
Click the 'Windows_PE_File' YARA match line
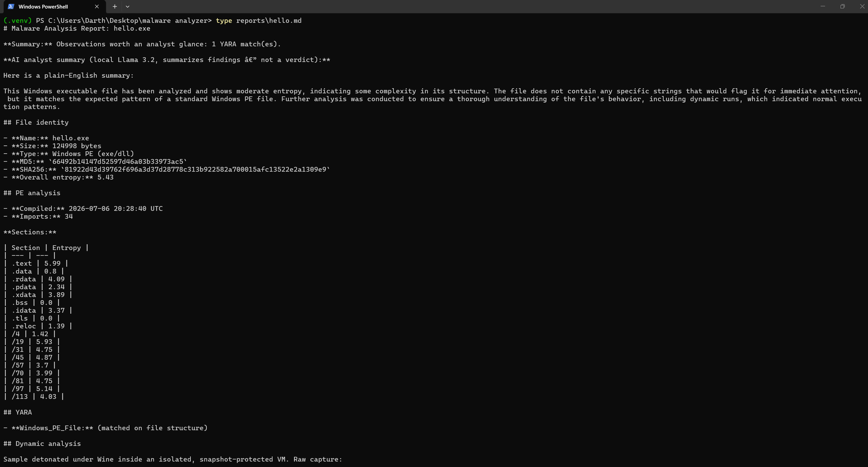pos(106,428)
